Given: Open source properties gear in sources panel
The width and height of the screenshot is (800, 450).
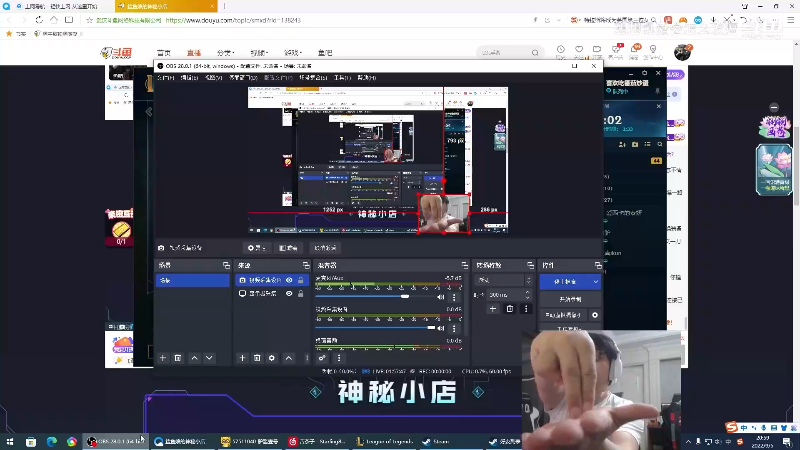Looking at the screenshot, I should click(272, 358).
